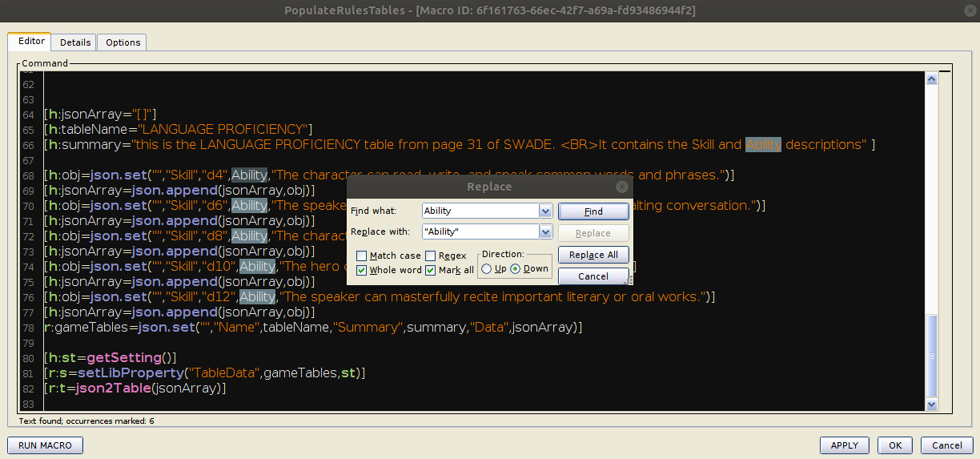This screenshot has width=980, height=459.
Task: Click the APPLY button
Action: [x=845, y=445]
